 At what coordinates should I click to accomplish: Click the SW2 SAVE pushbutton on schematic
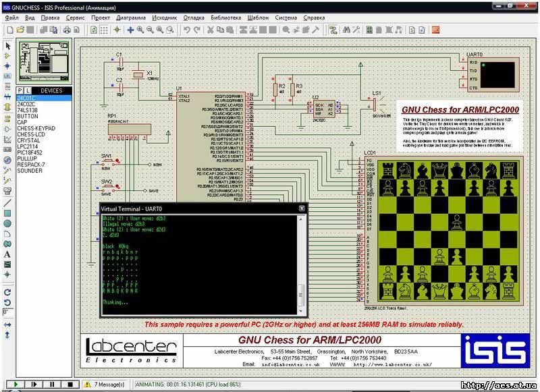(107, 187)
